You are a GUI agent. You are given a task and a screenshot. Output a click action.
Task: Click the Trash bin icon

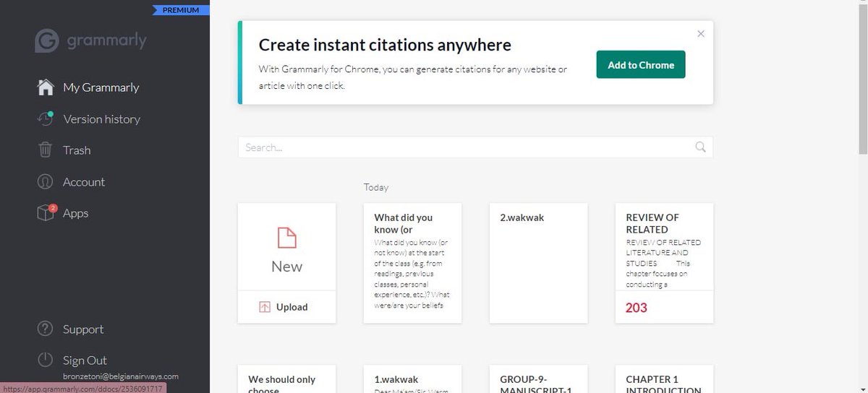click(46, 150)
